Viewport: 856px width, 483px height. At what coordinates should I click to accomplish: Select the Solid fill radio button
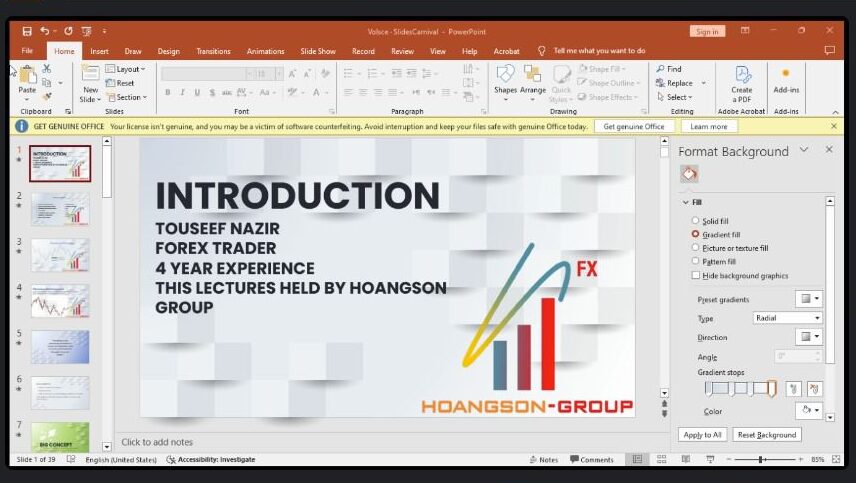[696, 221]
